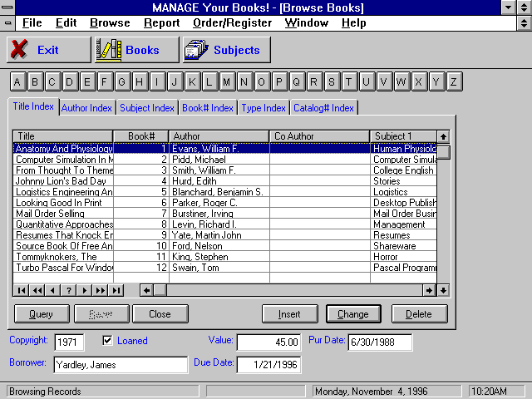This screenshot has height=399, width=532.
Task: Click the Borrower name input field
Action: [121, 365]
